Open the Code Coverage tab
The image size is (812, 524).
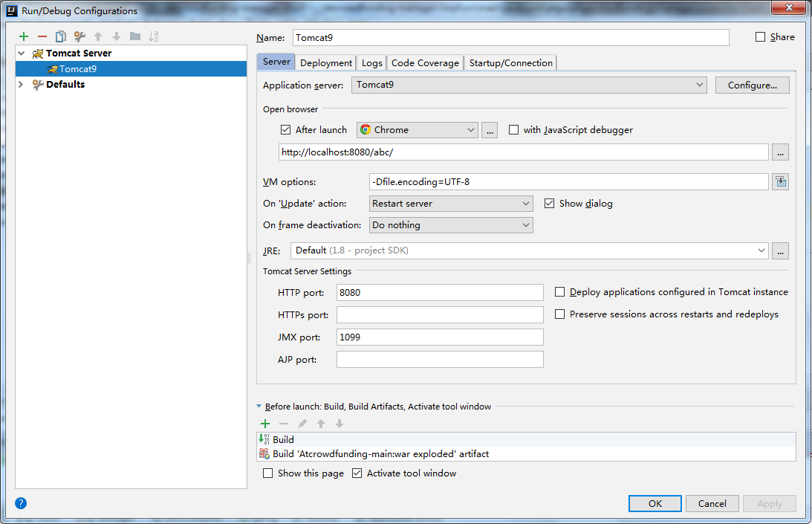(425, 62)
